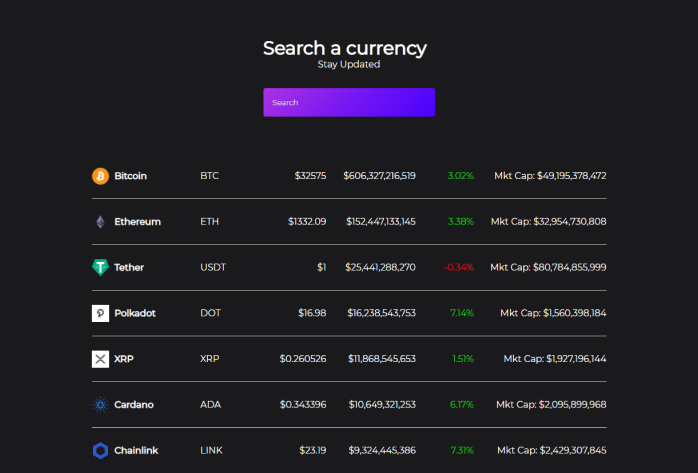Click the DOT ticker symbol
698x473 pixels.
[210, 313]
